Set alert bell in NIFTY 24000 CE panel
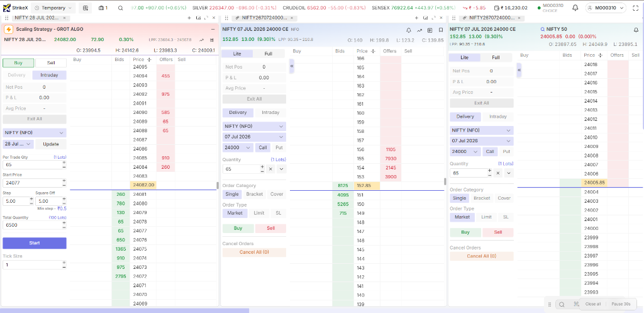Image resolution: width=644 pixels, height=313 pixels. point(409,30)
